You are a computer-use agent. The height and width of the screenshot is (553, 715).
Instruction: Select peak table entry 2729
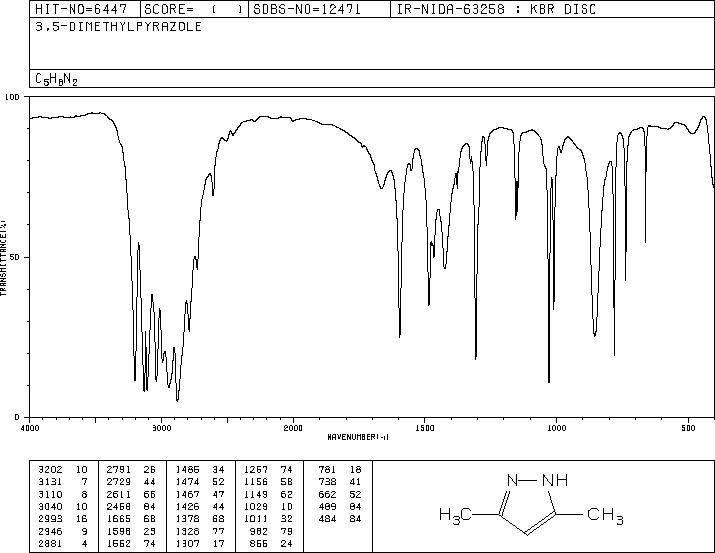tap(119, 482)
